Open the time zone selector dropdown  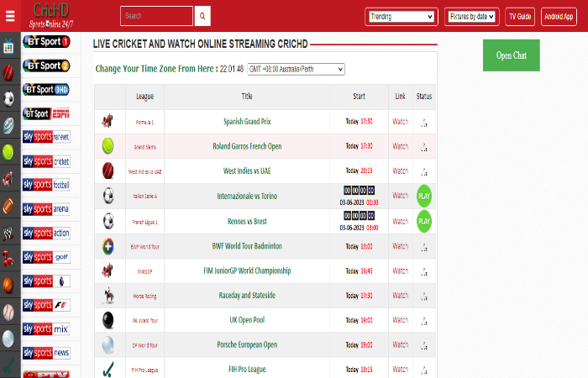(x=296, y=69)
